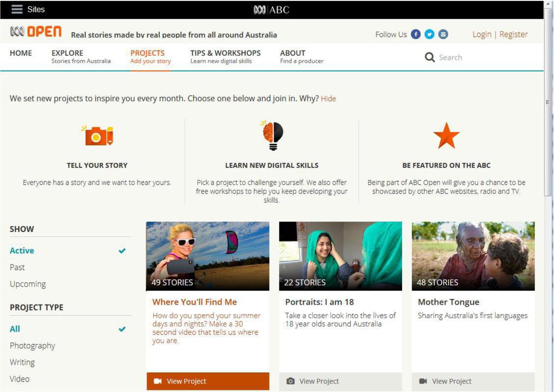Click the ABC logo in top bar
The width and height of the screenshot is (554, 392).
click(271, 9)
